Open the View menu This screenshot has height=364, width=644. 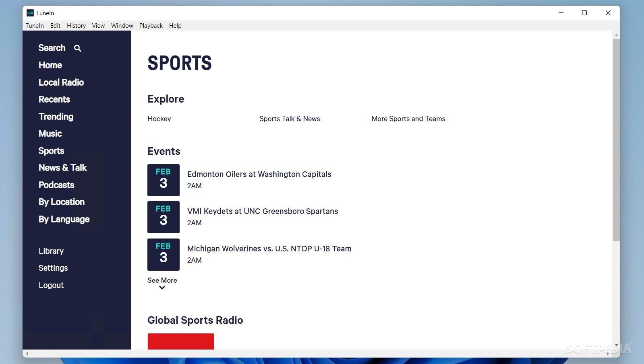pyautogui.click(x=98, y=26)
